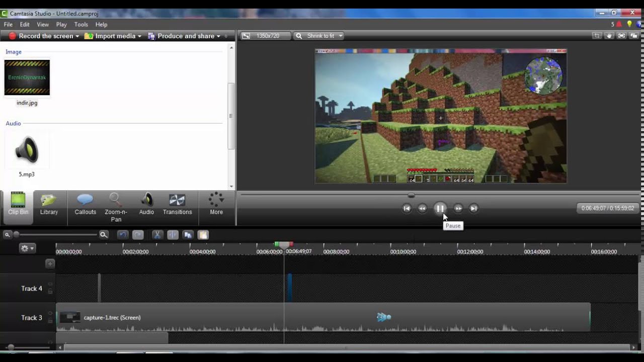Viewport: 644px width, 362px height.
Task: Click the timeline zoom-out magnifier
Action: pyautogui.click(x=8, y=234)
